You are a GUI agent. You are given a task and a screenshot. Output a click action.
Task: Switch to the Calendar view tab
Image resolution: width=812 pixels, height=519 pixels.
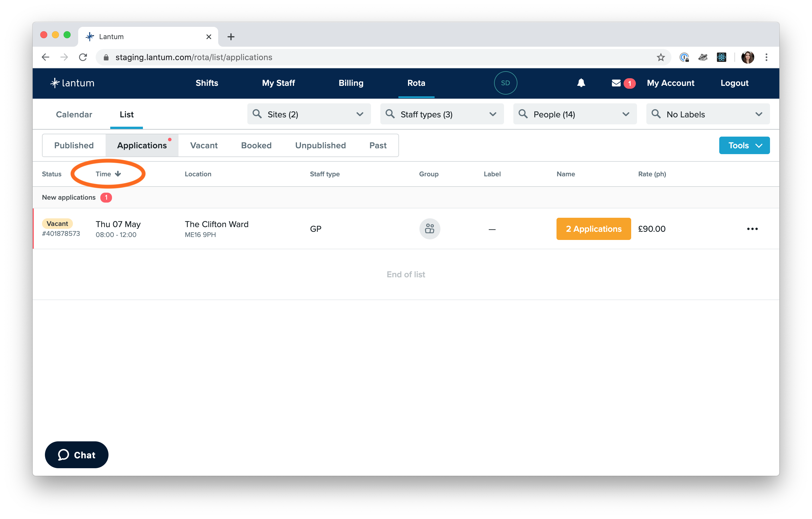[x=74, y=114]
